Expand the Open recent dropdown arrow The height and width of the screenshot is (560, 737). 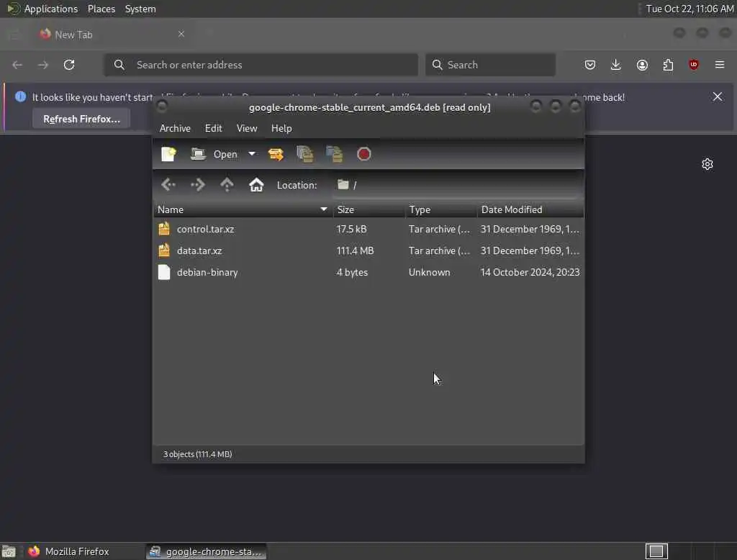(x=252, y=154)
